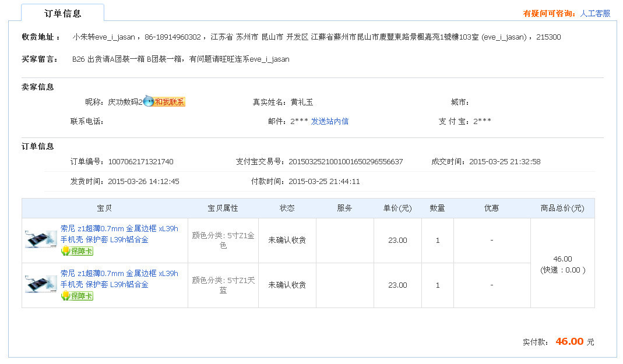Click 保障卡 badge for the 金色 item
The height and width of the screenshot is (364, 623).
click(x=77, y=251)
